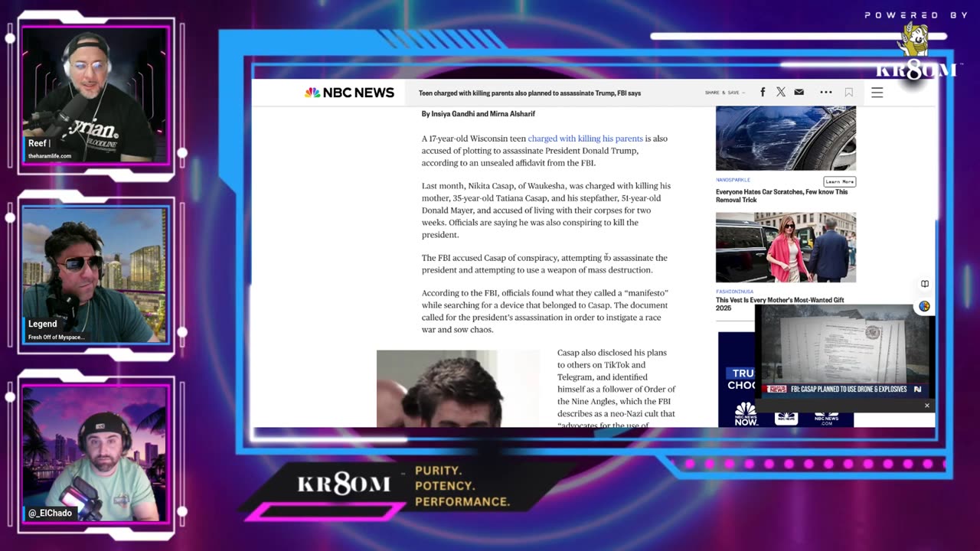This screenshot has height=551, width=980.
Task: Open the reader book icon on page edge
Action: [x=925, y=284]
